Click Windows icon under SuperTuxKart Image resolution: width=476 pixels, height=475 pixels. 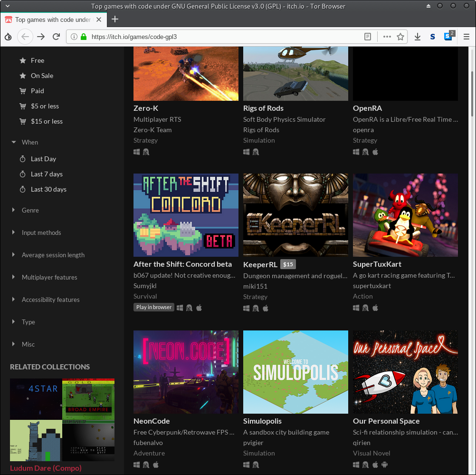(x=356, y=308)
